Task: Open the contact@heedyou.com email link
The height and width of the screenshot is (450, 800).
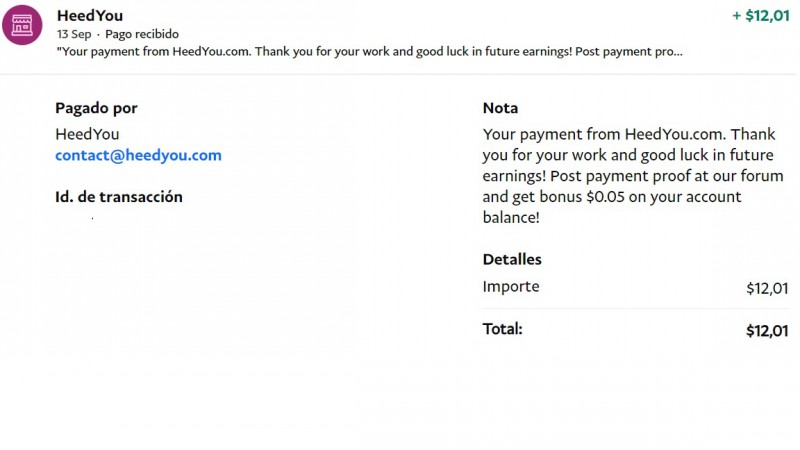Action: [x=138, y=156]
